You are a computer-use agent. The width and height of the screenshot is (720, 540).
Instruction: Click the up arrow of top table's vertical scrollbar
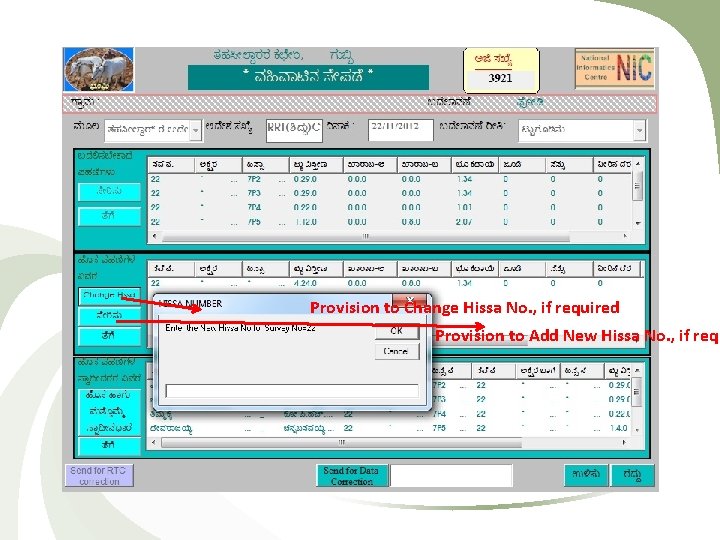pyautogui.click(x=637, y=164)
